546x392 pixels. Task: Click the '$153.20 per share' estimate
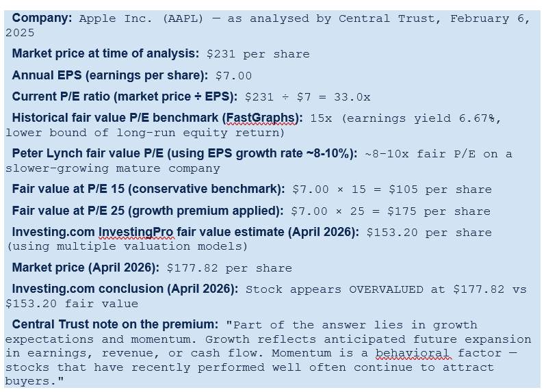click(x=429, y=233)
